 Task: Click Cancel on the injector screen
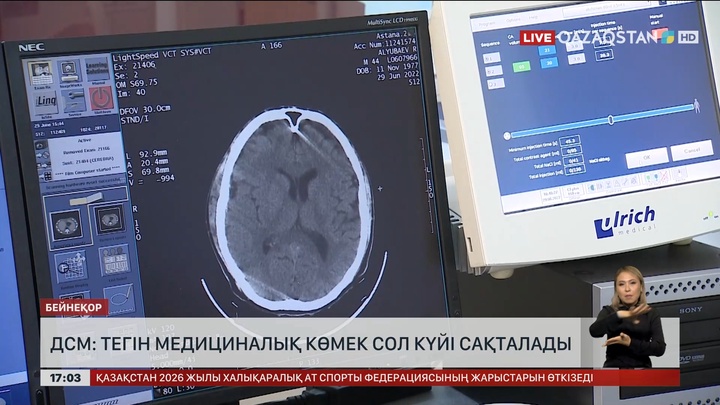pyautogui.click(x=692, y=150)
